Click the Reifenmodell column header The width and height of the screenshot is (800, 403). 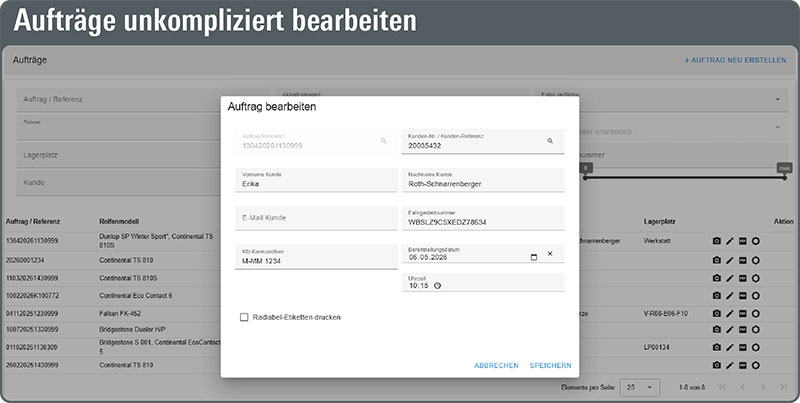pyautogui.click(x=119, y=221)
